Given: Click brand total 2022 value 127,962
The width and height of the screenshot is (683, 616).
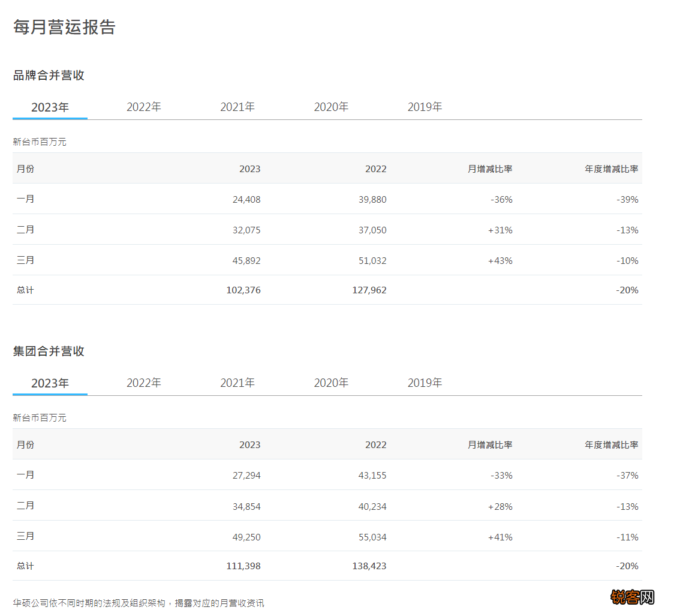Looking at the screenshot, I should (369, 290).
